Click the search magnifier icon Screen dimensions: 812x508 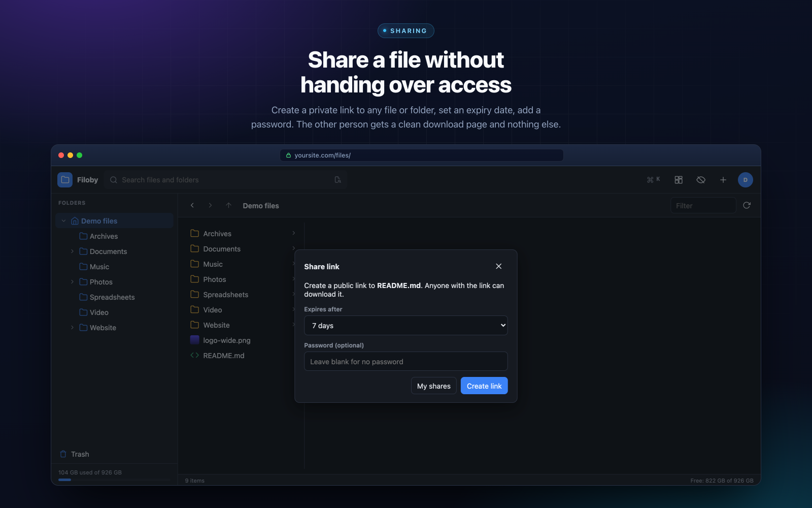[114, 180]
